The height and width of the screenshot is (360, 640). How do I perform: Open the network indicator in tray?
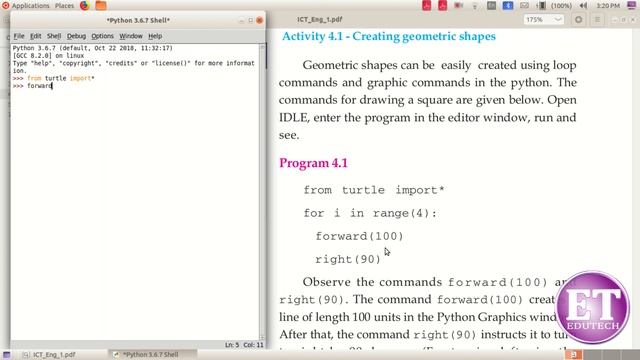[x=475, y=6]
